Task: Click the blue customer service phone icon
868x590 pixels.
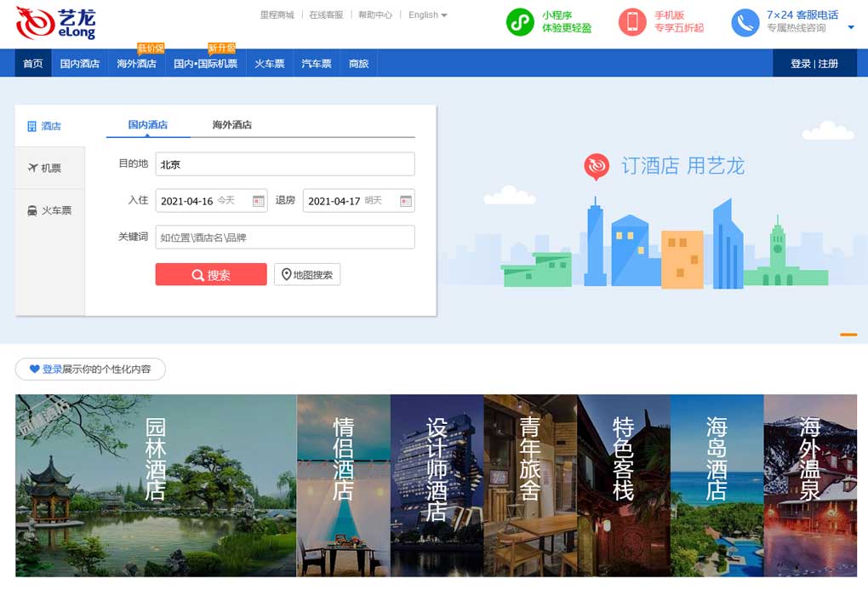Action: pos(745,22)
